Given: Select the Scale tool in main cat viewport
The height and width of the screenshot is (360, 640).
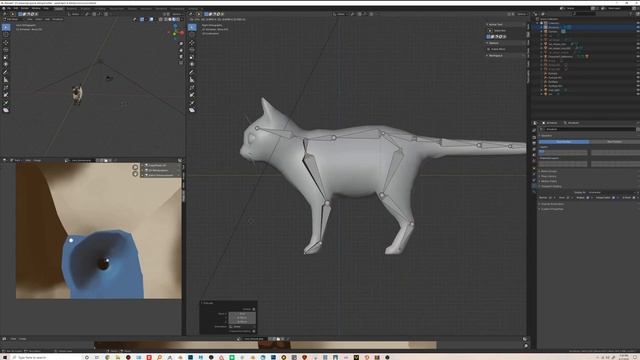Looking at the screenshot, I should point(192,57).
